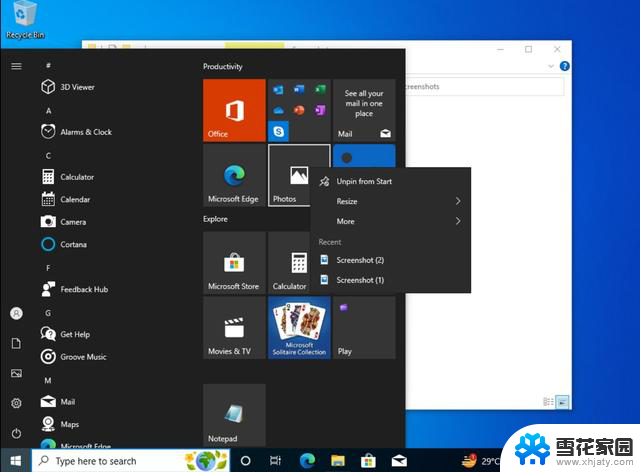
Task: Open the Mail live tile
Action: (364, 110)
